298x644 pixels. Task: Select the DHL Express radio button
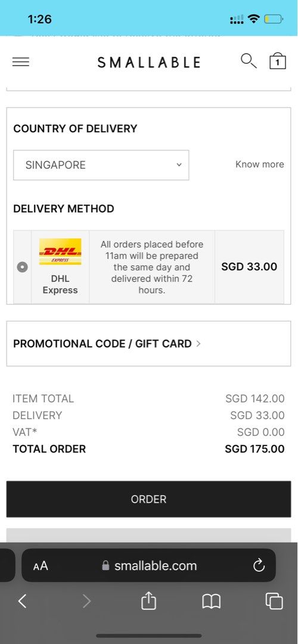pyautogui.click(x=22, y=267)
